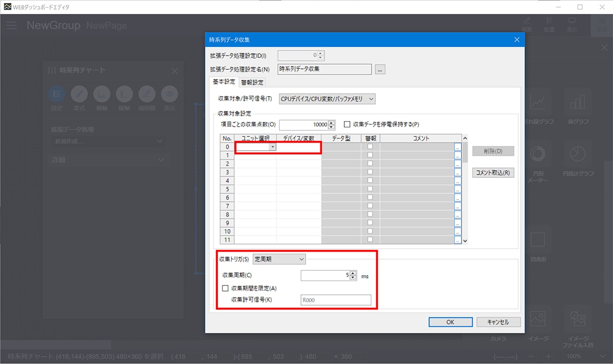Screen dimensions: 613x364
Task: Open the 設定 settings icon in chart panel
Action: (x=57, y=94)
